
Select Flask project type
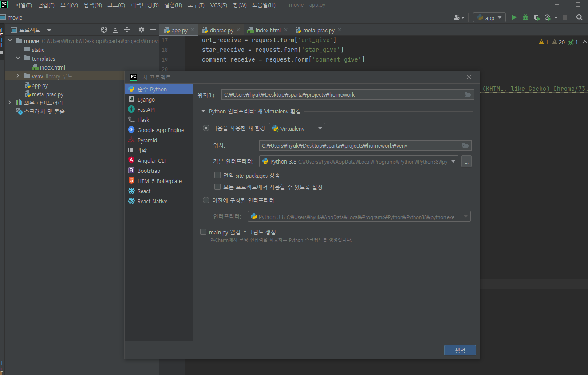coord(159,120)
